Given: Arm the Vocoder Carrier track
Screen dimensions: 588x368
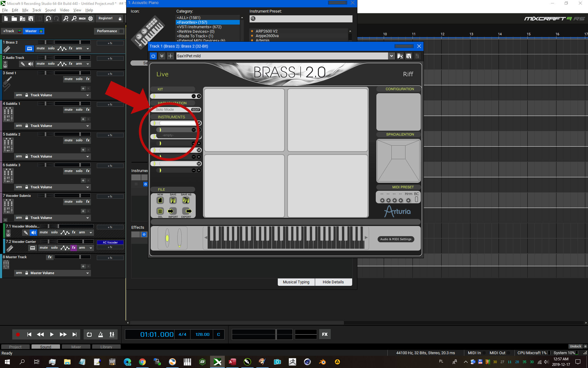Looking at the screenshot, I should (82, 248).
